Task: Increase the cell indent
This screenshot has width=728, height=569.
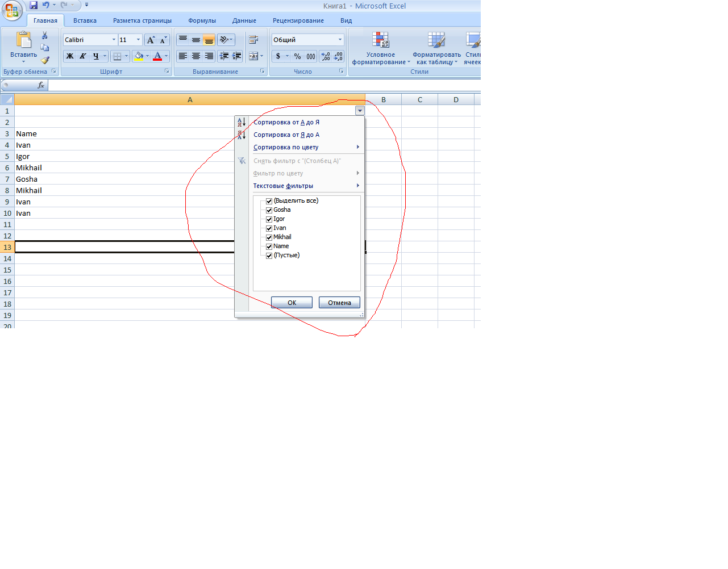Action: point(237,56)
